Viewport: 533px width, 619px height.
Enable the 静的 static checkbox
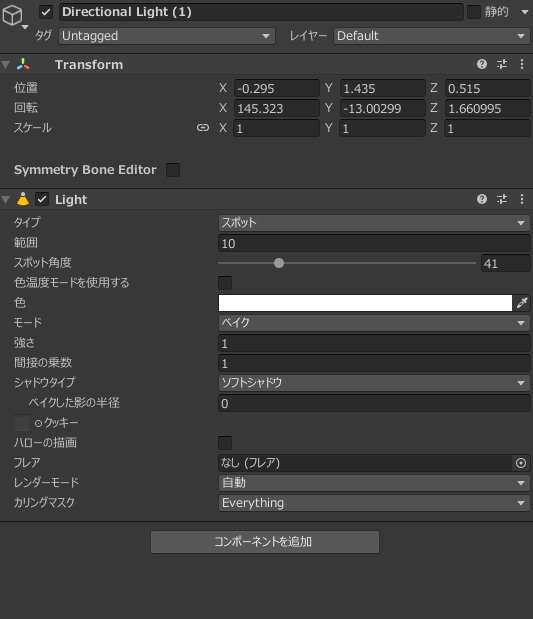[473, 12]
